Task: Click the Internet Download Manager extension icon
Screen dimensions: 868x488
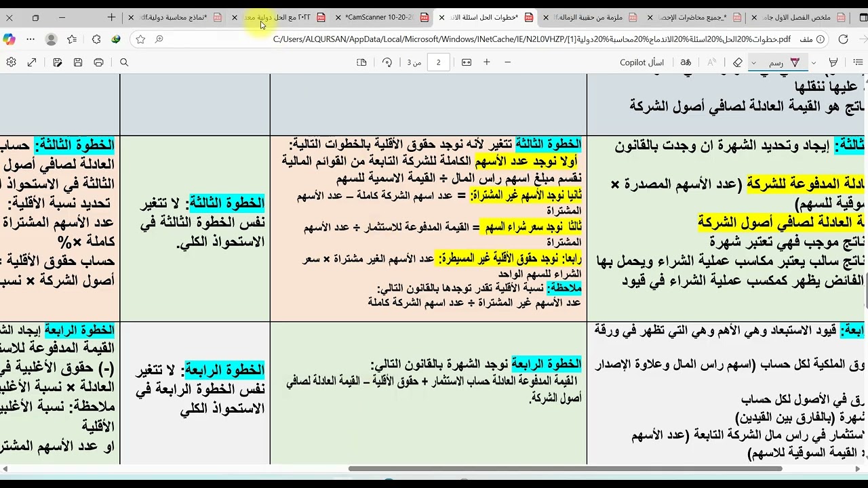Action: [x=116, y=39]
